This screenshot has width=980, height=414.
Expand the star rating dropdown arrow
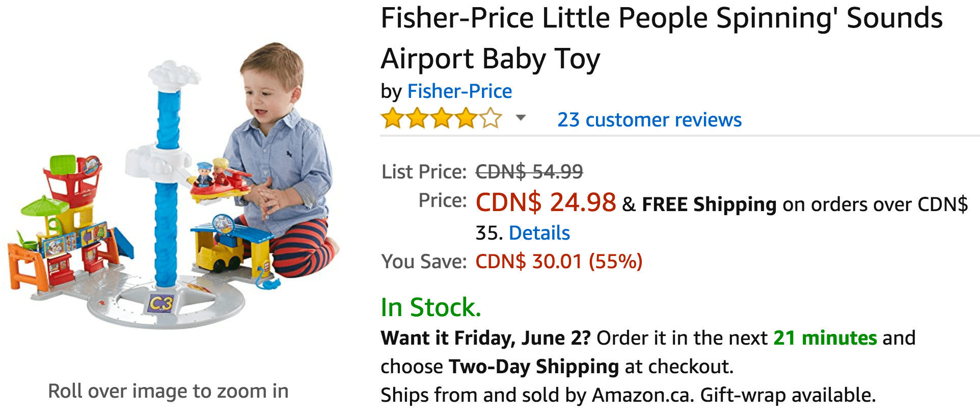pos(520,118)
